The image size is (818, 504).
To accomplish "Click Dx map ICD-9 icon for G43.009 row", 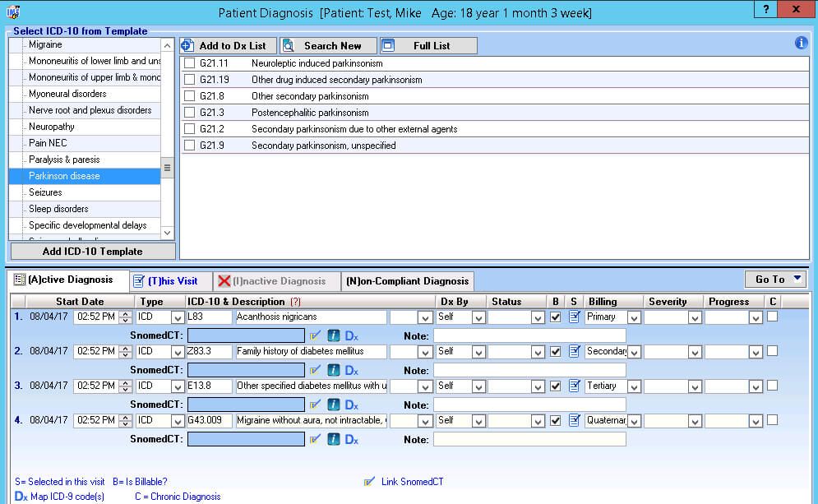I will 351,439.
